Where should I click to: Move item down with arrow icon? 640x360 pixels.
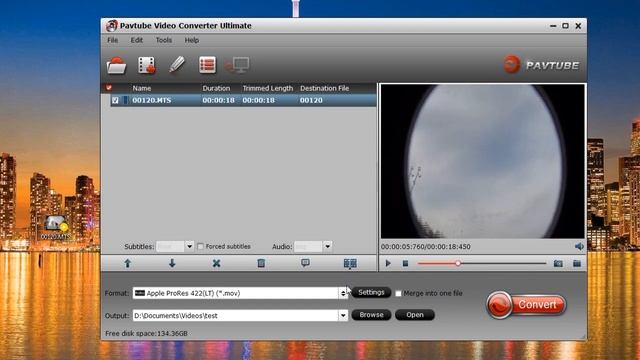(172, 263)
